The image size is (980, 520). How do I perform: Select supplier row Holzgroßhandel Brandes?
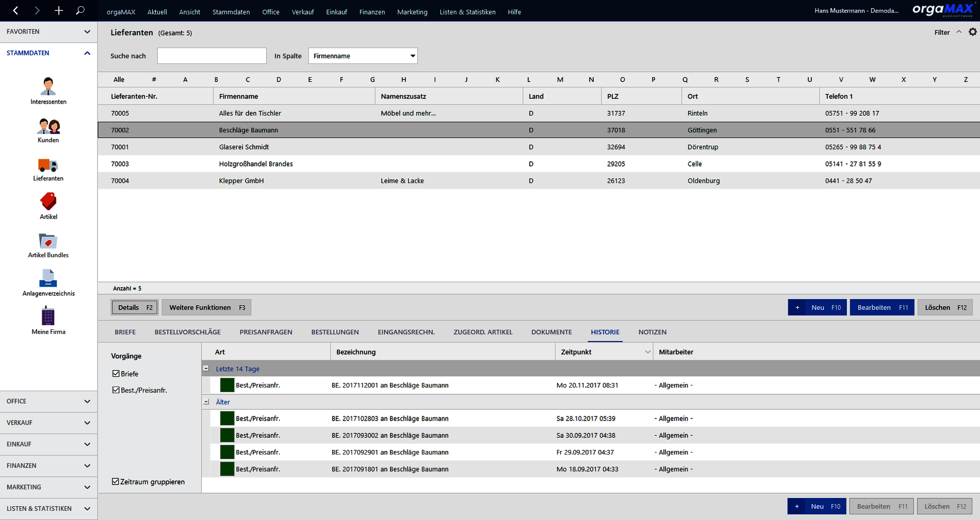pyautogui.click(x=539, y=164)
